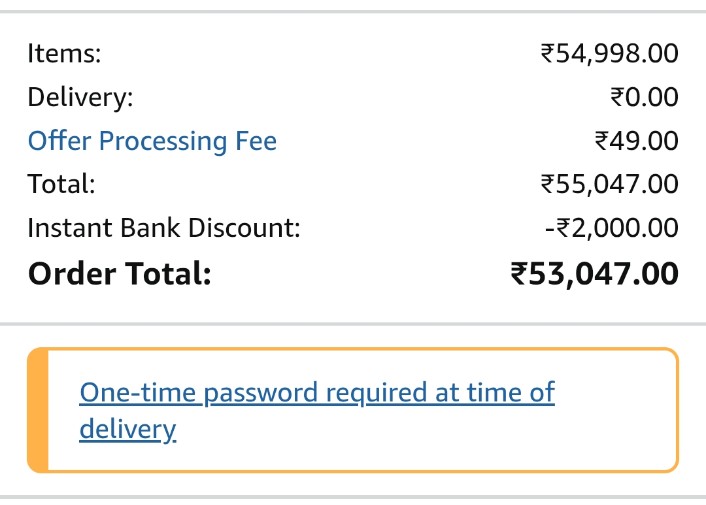Select the ₹49.00 processing fee amount
Viewport: 706px width, 505px height.
point(636,141)
